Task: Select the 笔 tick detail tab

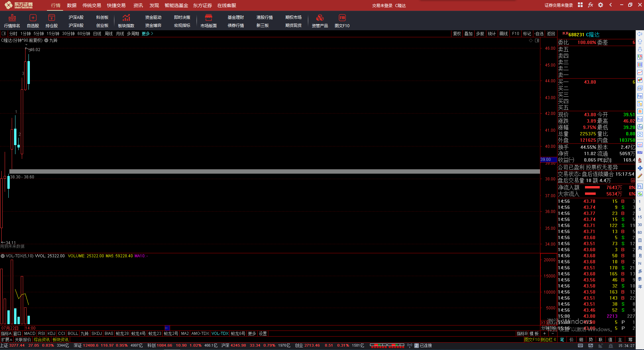Action: coord(562,340)
